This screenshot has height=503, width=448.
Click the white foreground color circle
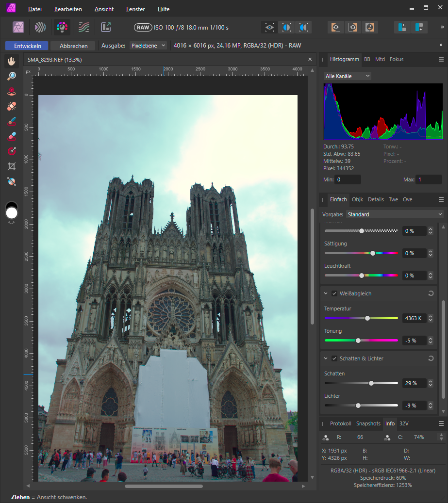(x=12, y=213)
